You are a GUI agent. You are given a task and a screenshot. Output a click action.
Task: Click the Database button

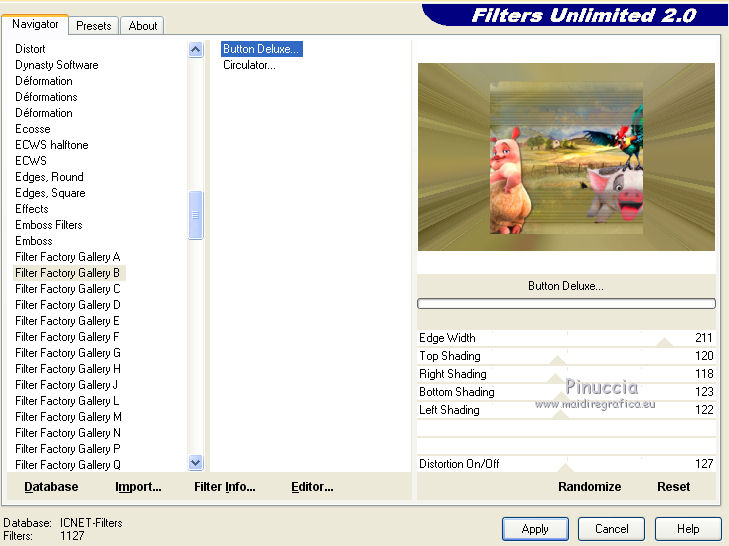click(51, 487)
